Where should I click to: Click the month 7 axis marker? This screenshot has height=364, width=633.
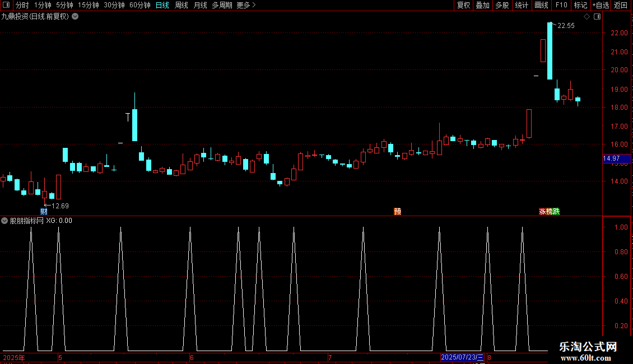point(330,358)
